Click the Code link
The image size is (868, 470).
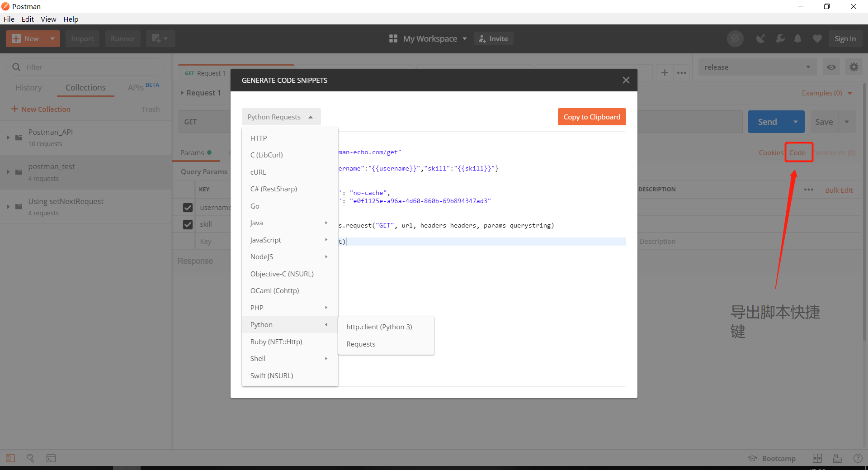point(797,152)
